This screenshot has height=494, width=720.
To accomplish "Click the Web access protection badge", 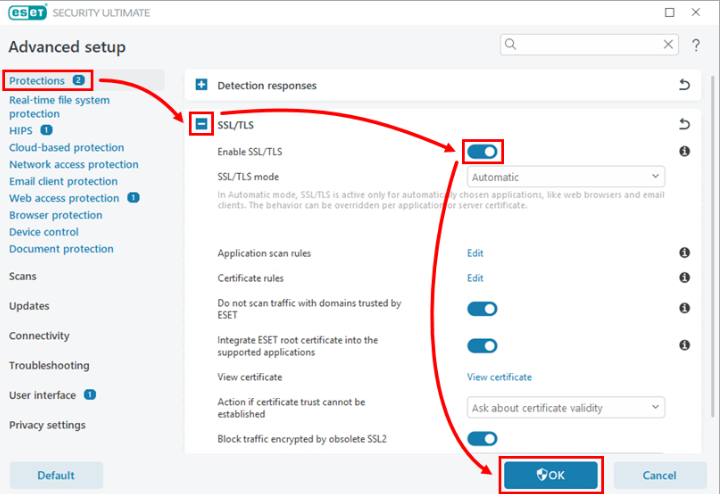I will click(133, 198).
